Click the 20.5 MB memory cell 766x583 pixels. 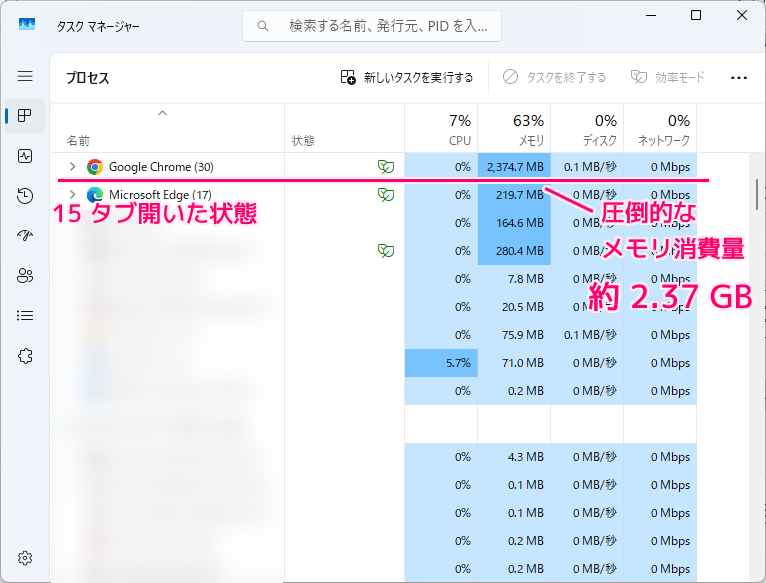tap(514, 307)
